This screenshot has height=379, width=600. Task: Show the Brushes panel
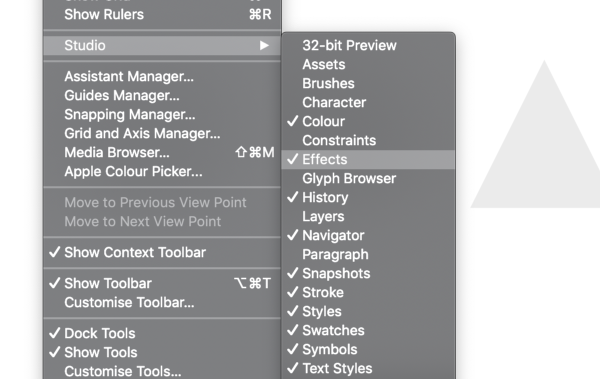pos(368,83)
